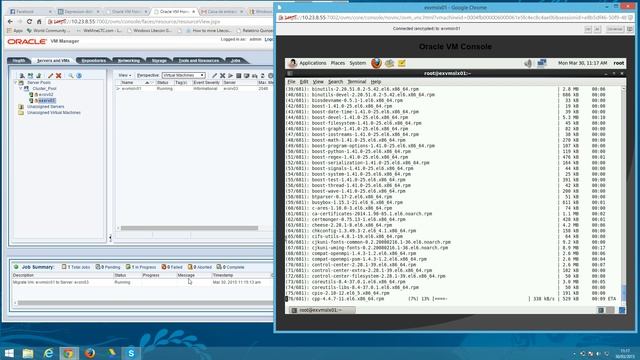Click the horizontal scrollbar under the VM table
The height and width of the screenshot is (360, 640).
coord(189,228)
